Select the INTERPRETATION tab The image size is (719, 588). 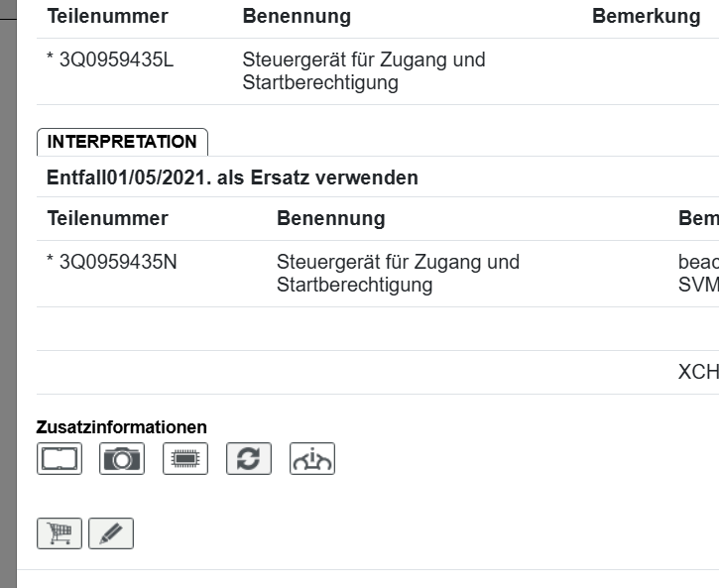[122, 142]
